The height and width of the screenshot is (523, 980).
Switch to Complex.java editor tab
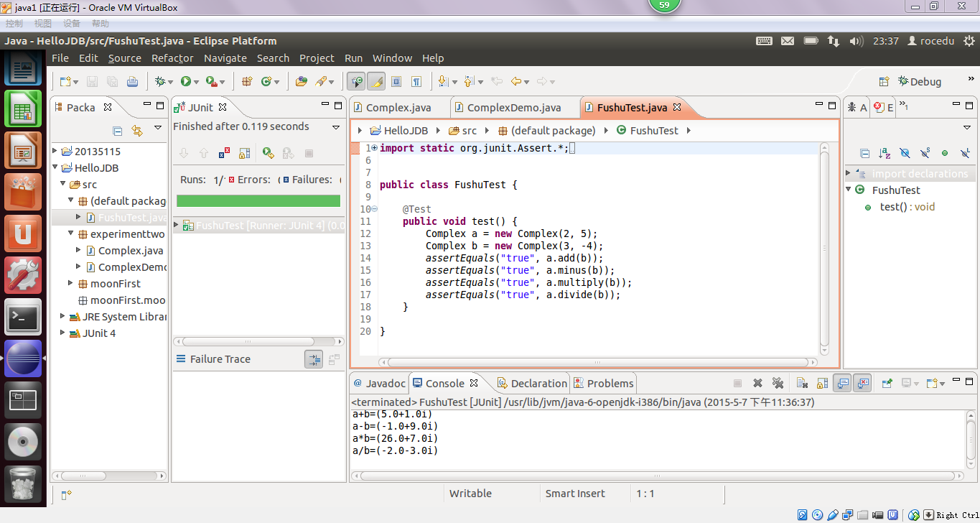click(399, 108)
